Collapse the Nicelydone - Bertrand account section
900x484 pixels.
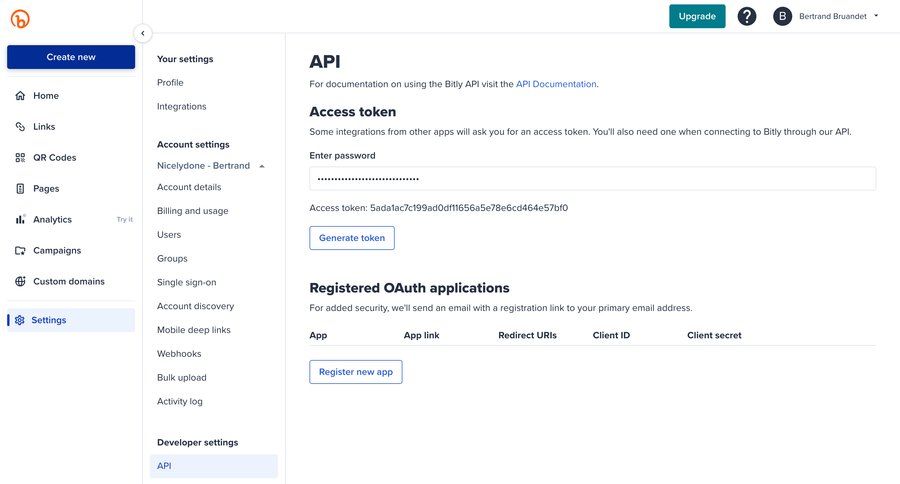coord(262,166)
